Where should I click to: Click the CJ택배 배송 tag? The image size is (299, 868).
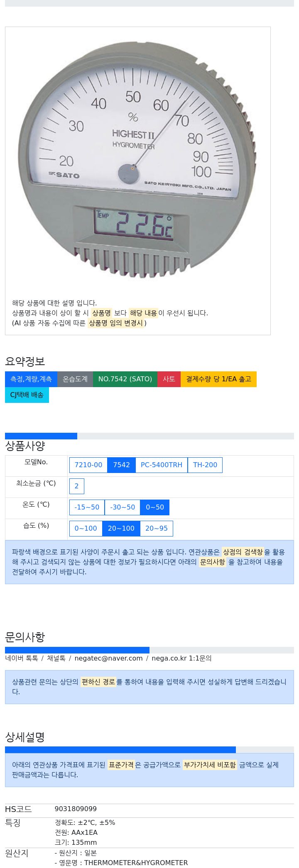27,395
